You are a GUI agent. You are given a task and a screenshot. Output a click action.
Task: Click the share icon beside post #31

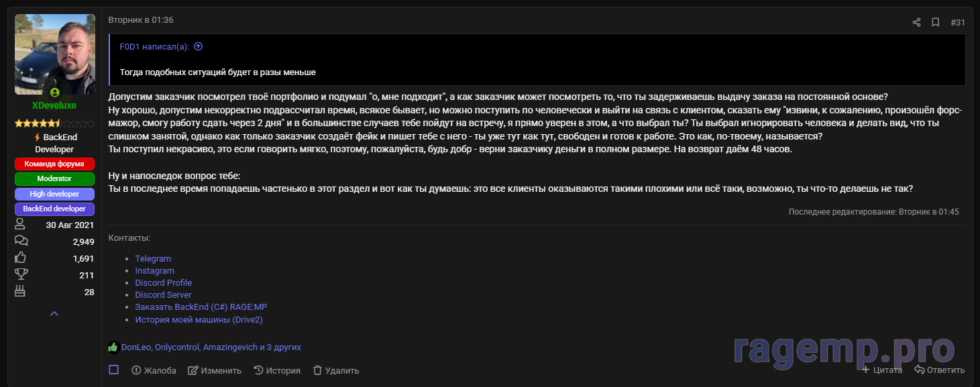click(916, 22)
